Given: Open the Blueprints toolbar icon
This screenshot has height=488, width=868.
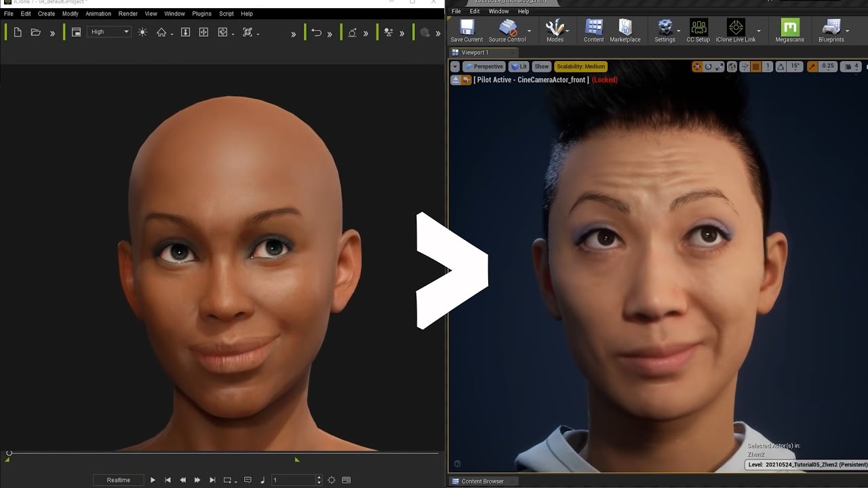Looking at the screenshot, I should pos(831,31).
